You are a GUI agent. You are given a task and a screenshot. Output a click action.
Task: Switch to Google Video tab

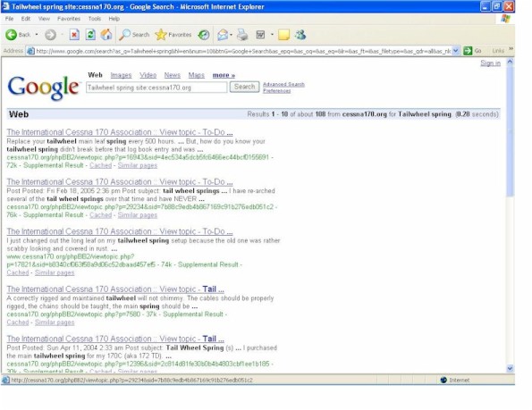pyautogui.click(x=148, y=75)
